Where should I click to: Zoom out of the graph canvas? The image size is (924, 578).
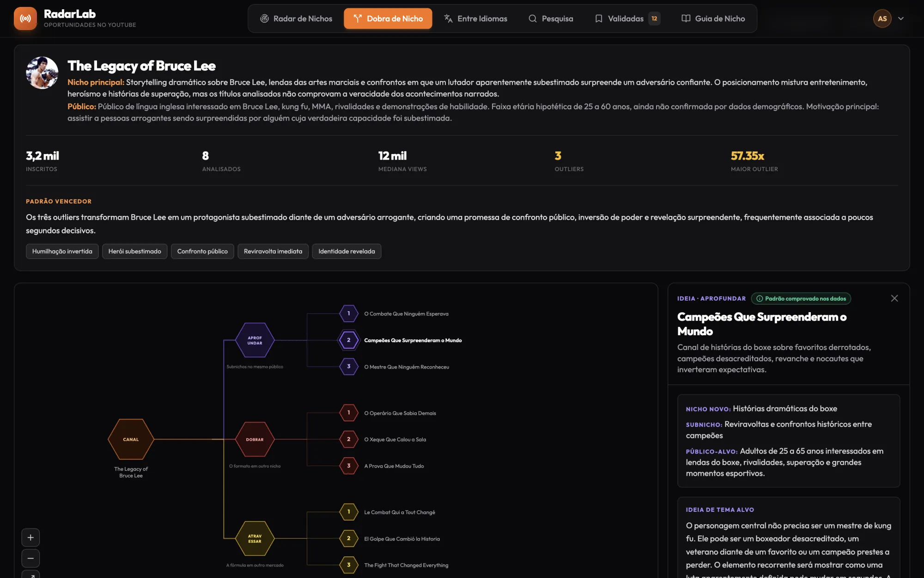click(30, 558)
